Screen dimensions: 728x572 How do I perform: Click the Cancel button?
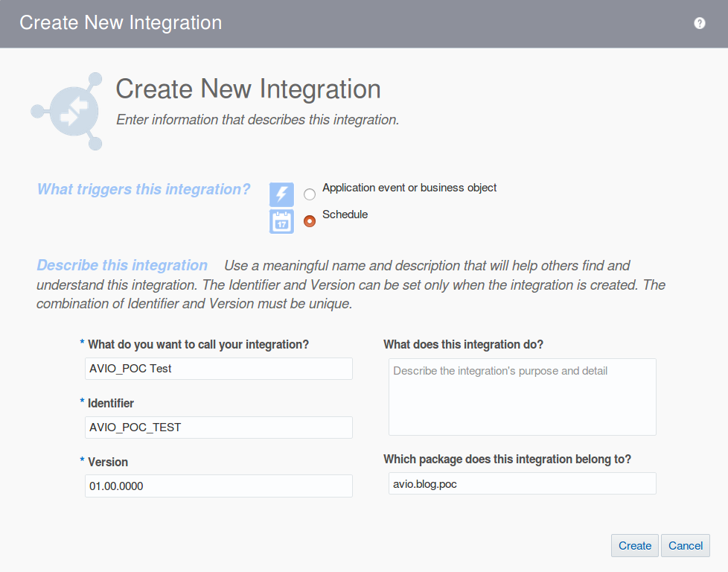tap(685, 545)
